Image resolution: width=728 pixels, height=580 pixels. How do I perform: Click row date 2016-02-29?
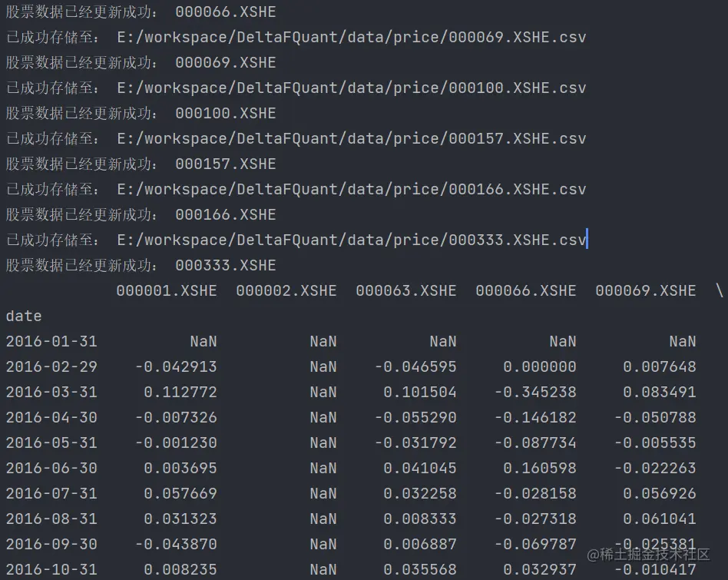tap(51, 367)
